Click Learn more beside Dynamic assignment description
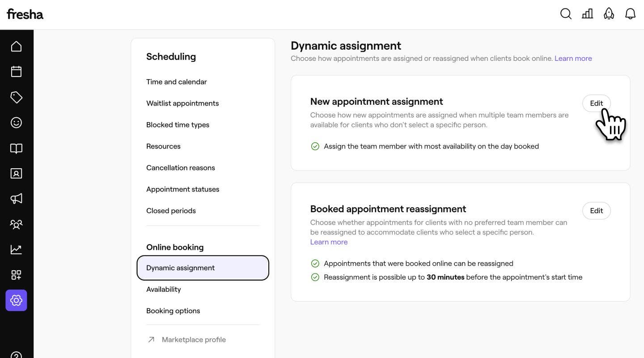 573,59
